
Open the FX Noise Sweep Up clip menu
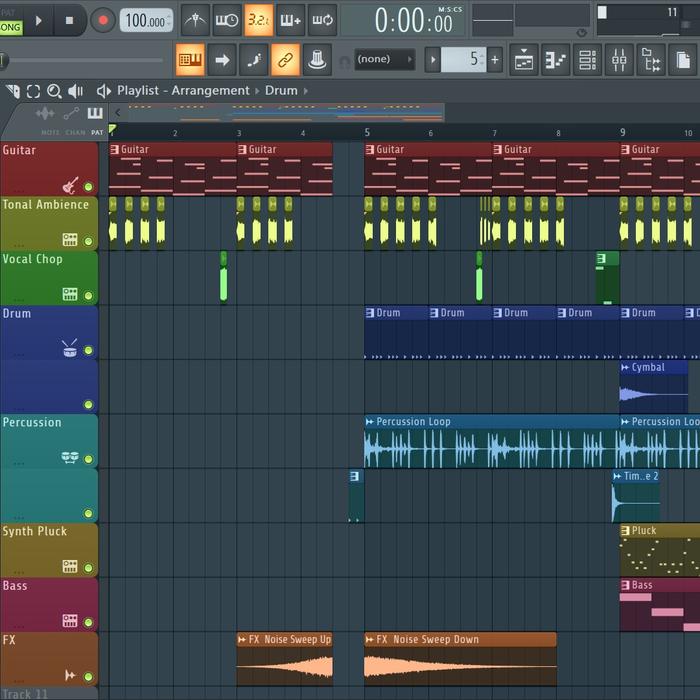pyautogui.click(x=243, y=640)
